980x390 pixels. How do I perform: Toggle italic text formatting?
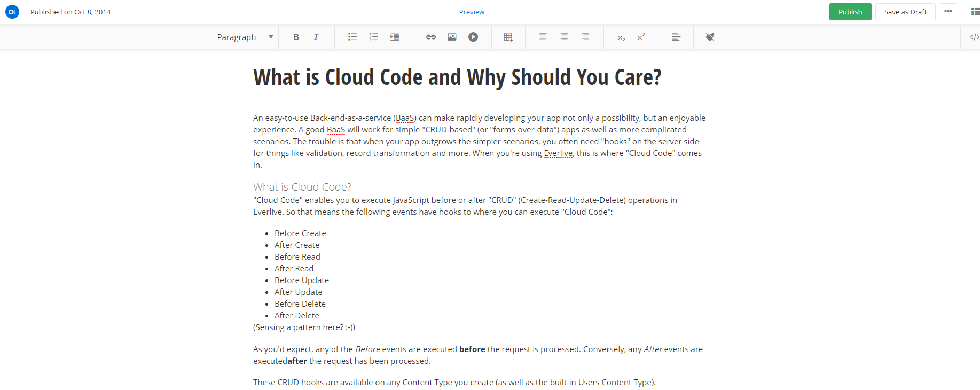316,37
